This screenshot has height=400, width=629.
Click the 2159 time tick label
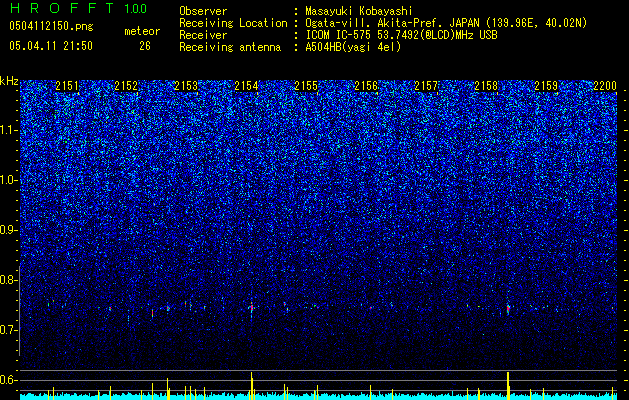(x=546, y=86)
